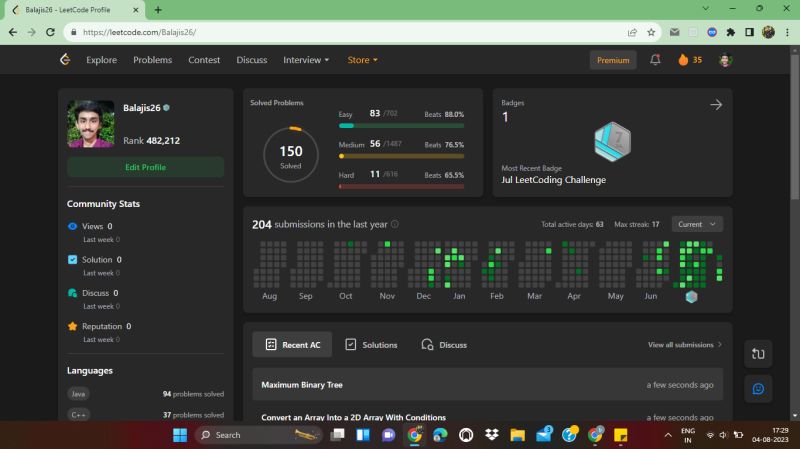Open the LeetCode logo home link

pos(65,60)
